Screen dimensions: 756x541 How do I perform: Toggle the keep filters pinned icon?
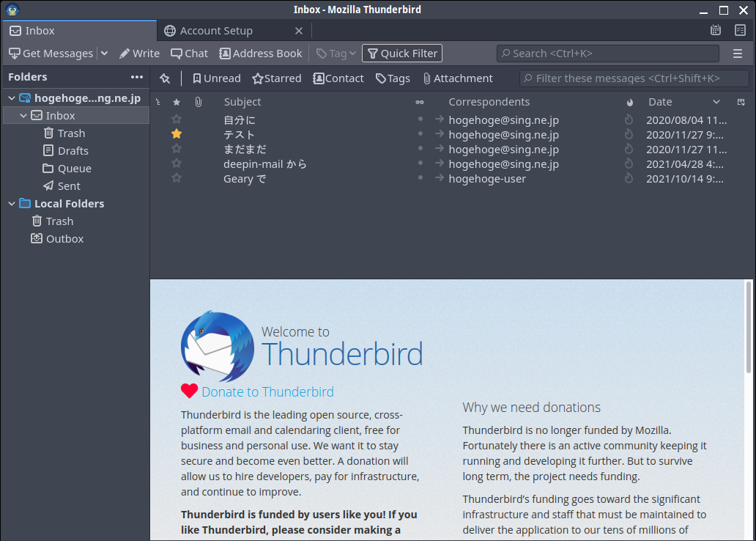click(165, 78)
